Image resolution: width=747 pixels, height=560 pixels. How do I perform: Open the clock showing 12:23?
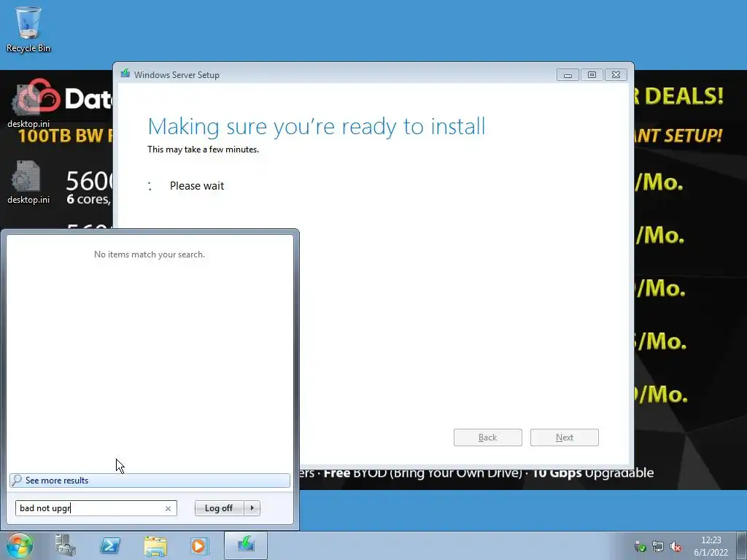(x=711, y=546)
